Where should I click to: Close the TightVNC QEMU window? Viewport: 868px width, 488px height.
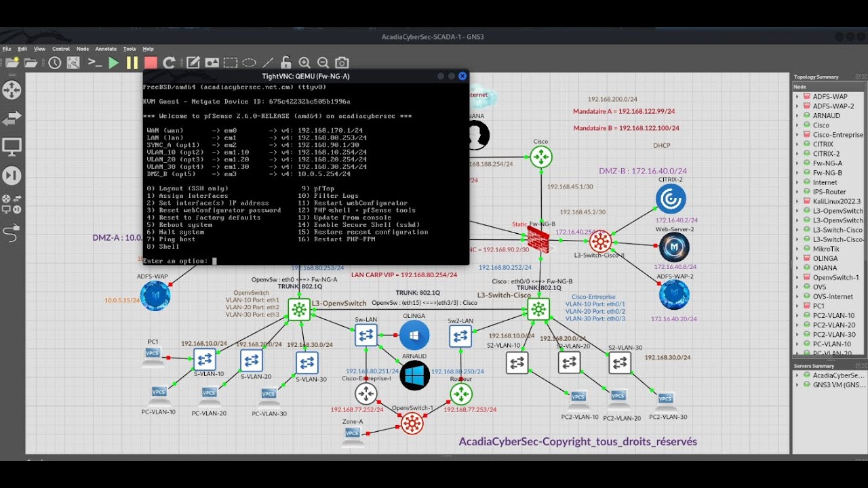(x=462, y=76)
